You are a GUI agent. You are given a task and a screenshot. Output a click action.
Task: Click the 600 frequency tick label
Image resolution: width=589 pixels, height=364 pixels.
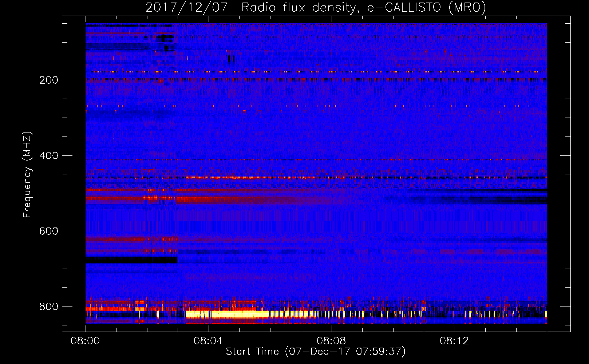[x=49, y=232]
